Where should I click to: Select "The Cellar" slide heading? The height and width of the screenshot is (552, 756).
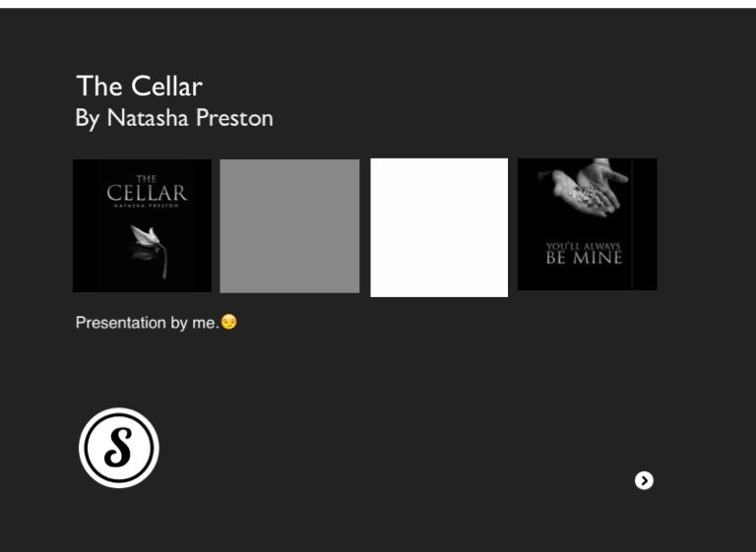(139, 86)
